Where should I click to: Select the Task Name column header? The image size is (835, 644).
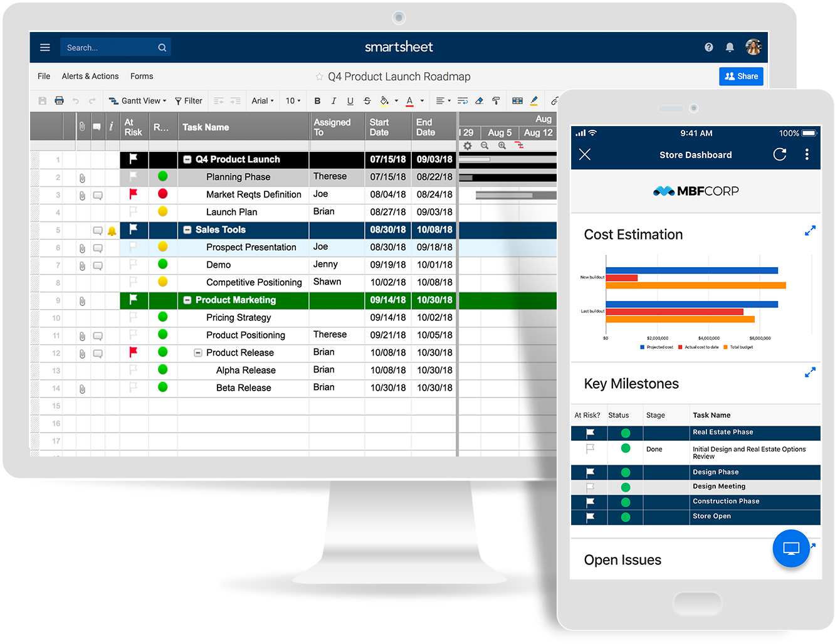coord(243,127)
